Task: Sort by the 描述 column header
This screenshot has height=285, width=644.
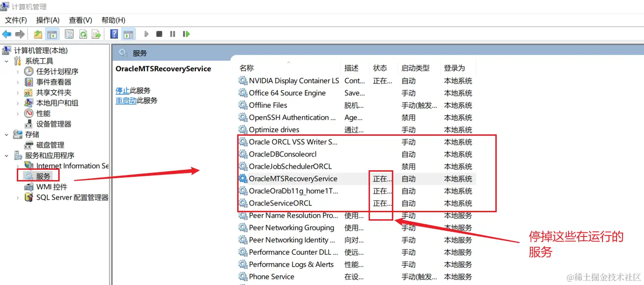Action: click(351, 68)
